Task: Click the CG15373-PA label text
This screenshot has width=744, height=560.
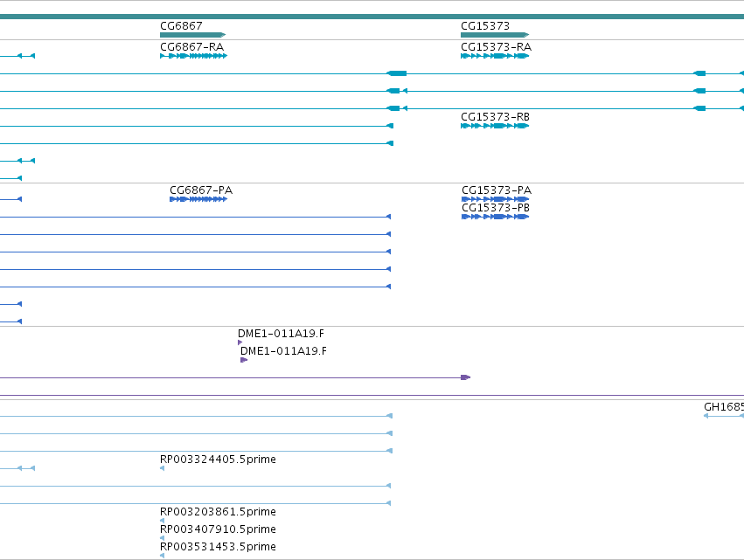Action: pos(497,190)
